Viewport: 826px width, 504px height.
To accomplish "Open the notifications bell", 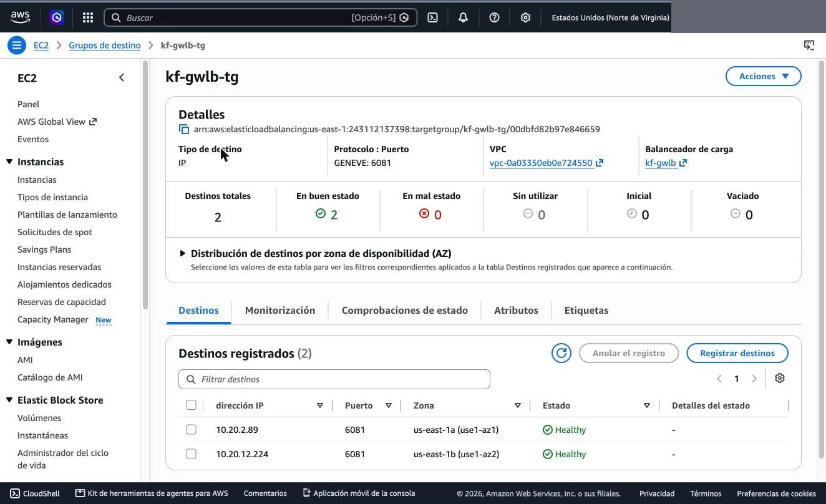I will coord(463,17).
